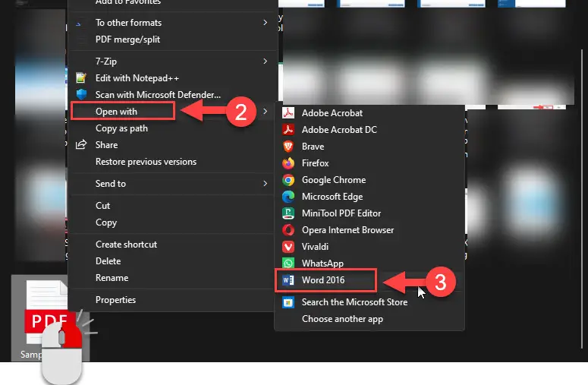Screen dimensions: 588x385
Task: Click the Adobe Acrobat icon in submenu
Action: tap(288, 113)
